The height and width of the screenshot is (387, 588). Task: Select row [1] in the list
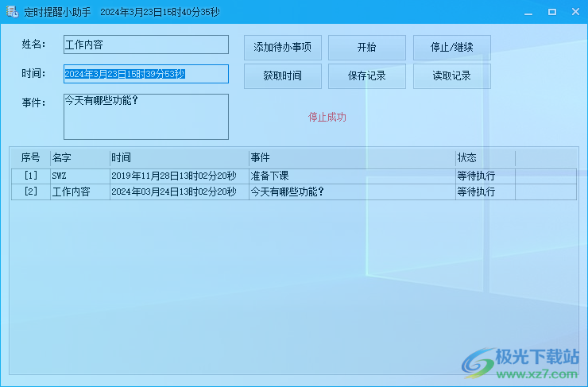[x=294, y=176]
